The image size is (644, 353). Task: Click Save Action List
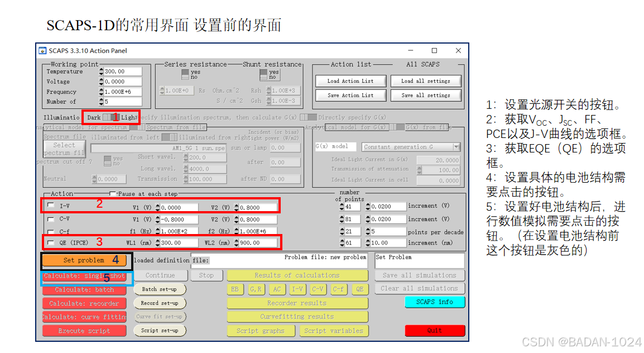(x=350, y=96)
